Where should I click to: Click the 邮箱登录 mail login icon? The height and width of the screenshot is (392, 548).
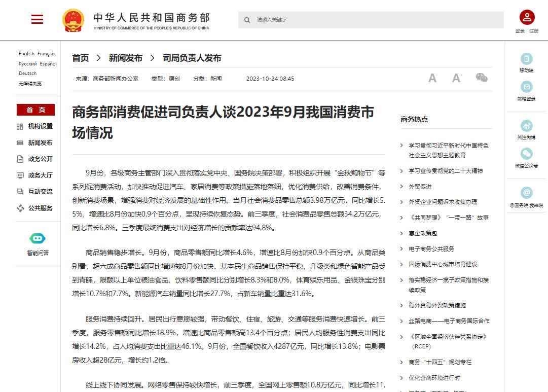tap(526, 87)
